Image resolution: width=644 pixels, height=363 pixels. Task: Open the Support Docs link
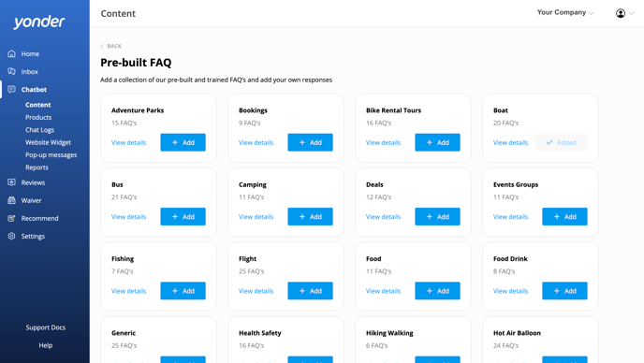coord(46,327)
